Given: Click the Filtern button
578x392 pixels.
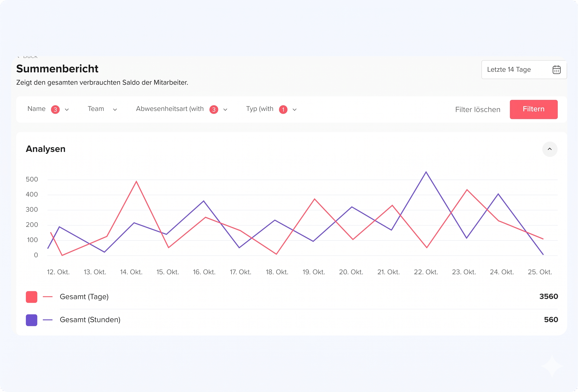Looking at the screenshot, I should point(533,109).
